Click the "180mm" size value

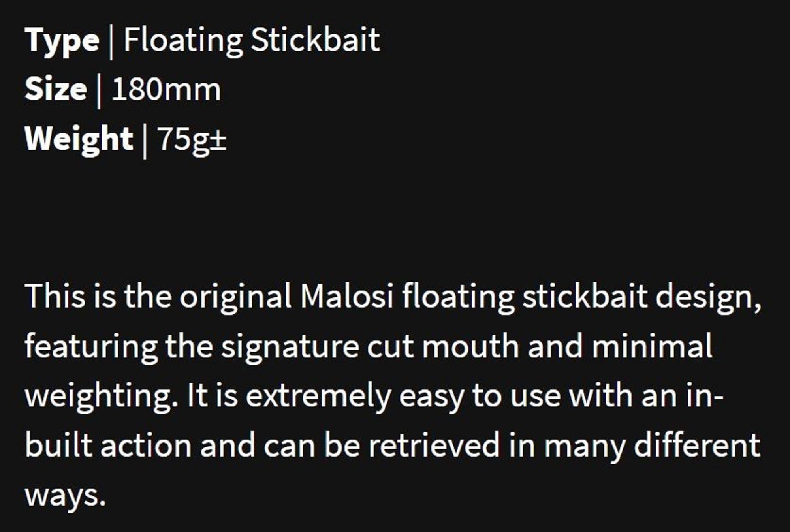click(x=166, y=89)
